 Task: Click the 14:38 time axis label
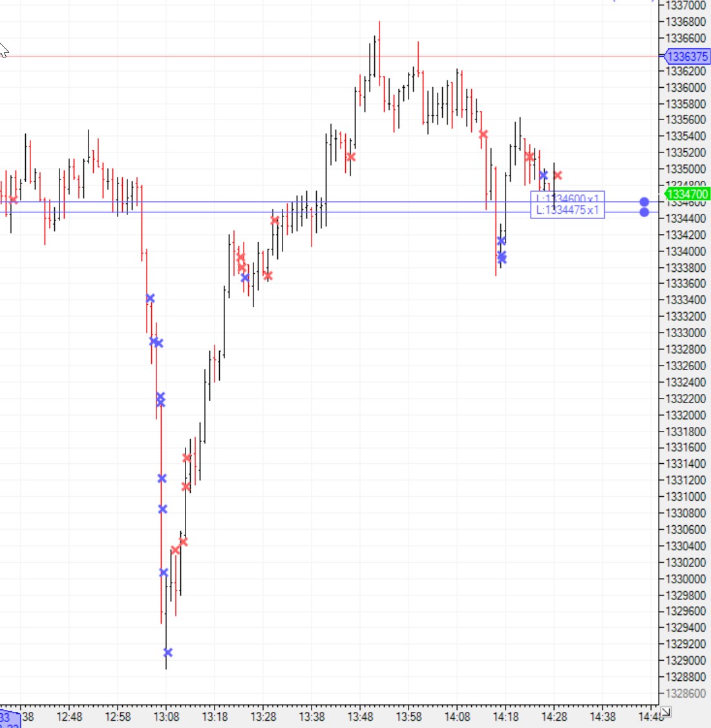pos(602,717)
